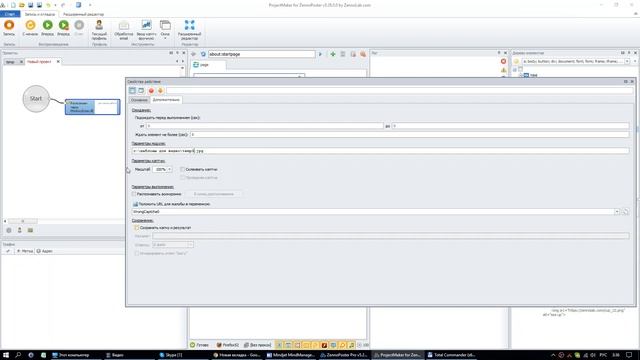Click the green plus icon in browser toolbar
The height and width of the screenshot is (360, 640).
tap(333, 54)
